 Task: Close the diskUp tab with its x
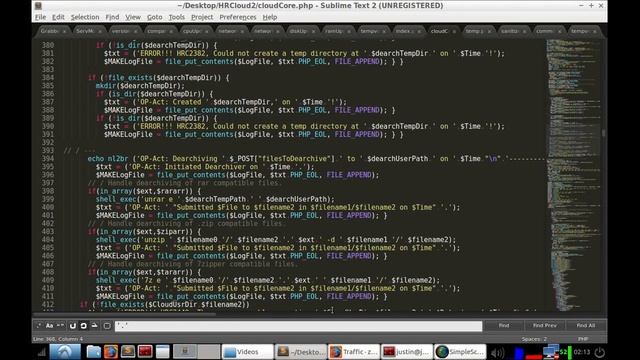click(313, 31)
